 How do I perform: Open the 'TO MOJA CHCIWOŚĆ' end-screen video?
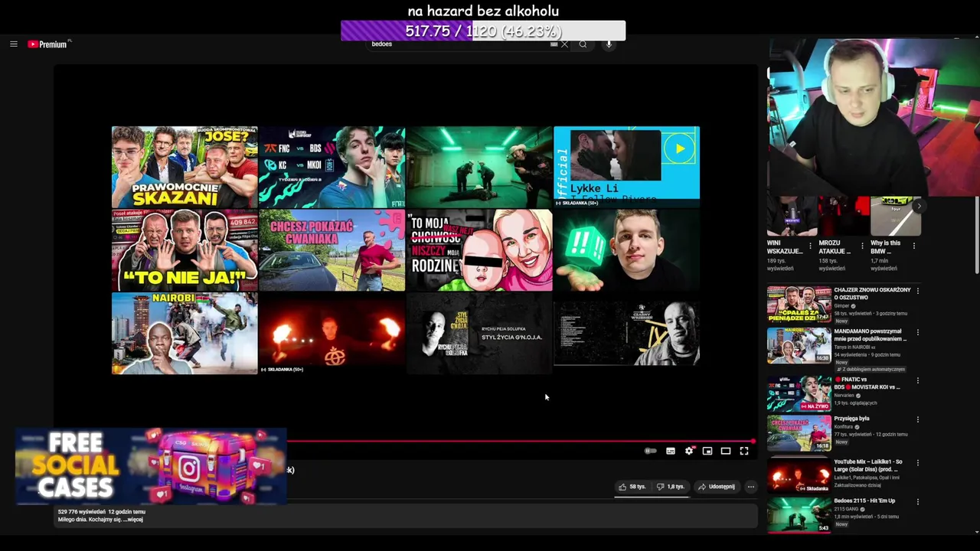pos(479,250)
